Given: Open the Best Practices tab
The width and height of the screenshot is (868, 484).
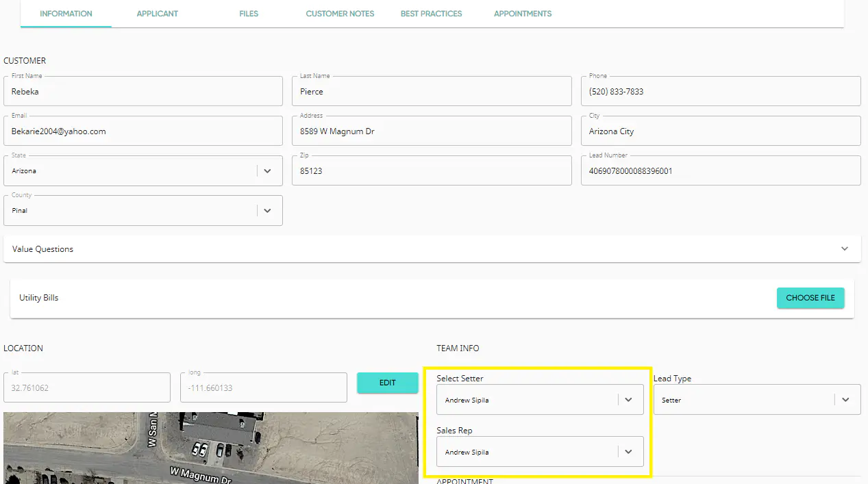Looking at the screenshot, I should [431, 14].
